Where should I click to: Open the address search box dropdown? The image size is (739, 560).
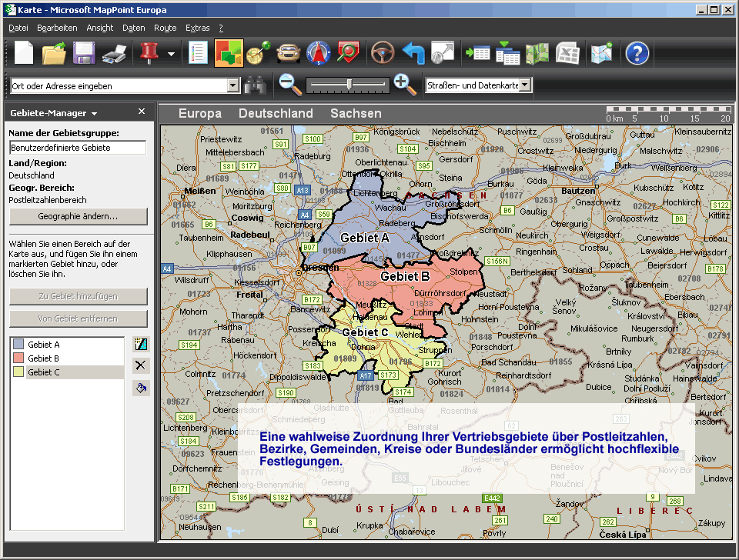[x=233, y=86]
